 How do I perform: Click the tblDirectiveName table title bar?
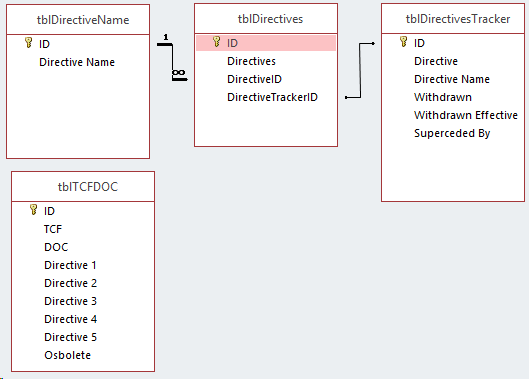[x=78, y=20]
